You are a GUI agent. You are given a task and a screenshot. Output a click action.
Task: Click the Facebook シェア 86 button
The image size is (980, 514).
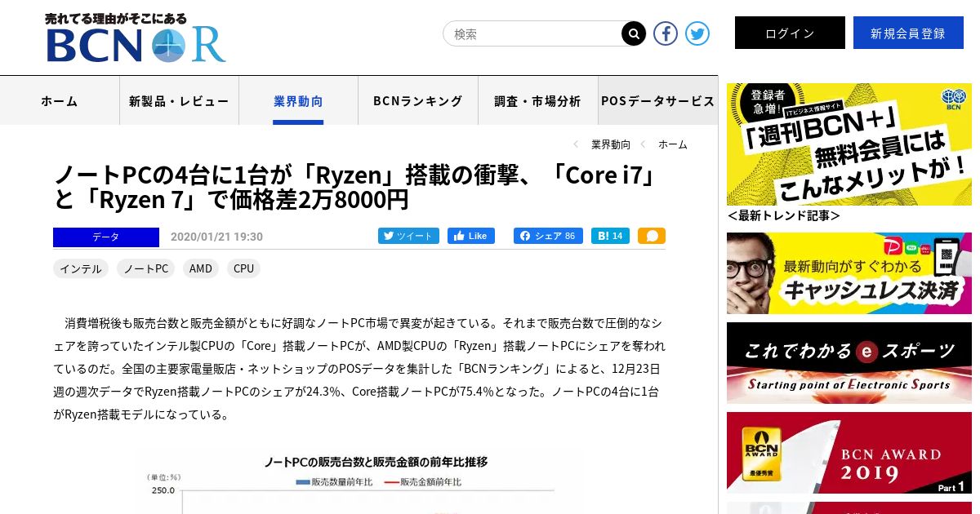[548, 236]
